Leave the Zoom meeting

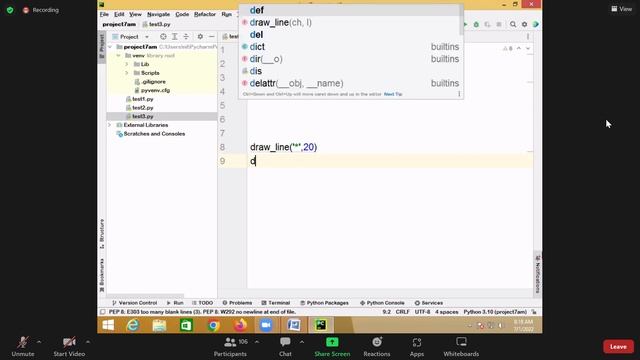click(x=618, y=347)
